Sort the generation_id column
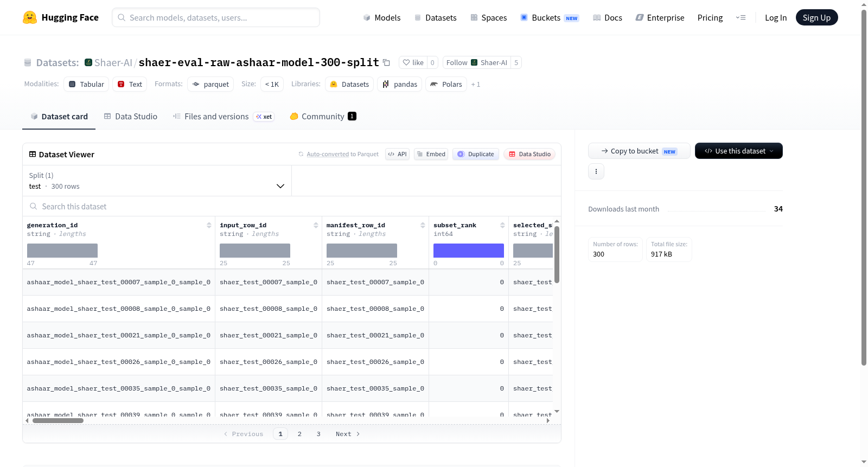Viewport: 868px width, 467px height. click(x=209, y=225)
